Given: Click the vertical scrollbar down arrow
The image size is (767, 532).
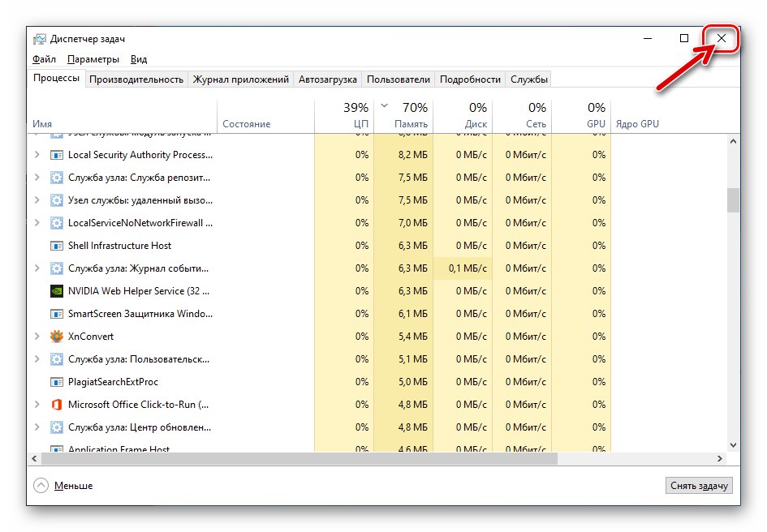Looking at the screenshot, I should (734, 445).
